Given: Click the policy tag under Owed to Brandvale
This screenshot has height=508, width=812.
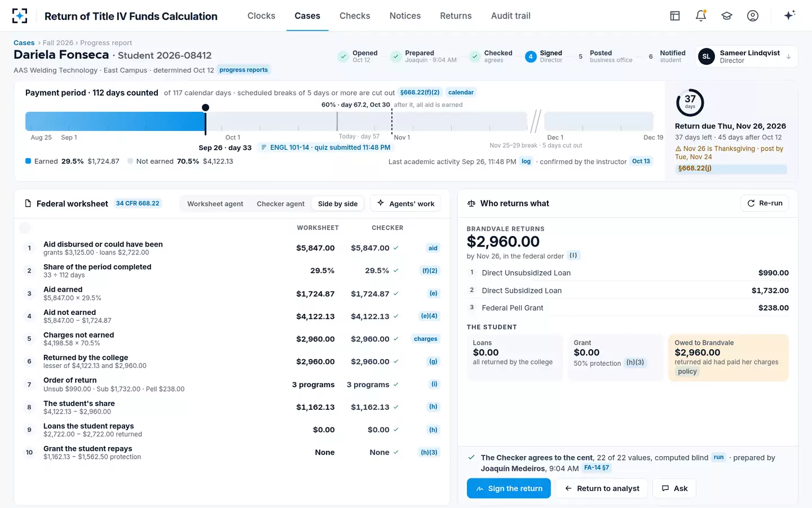Looking at the screenshot, I should [x=687, y=371].
